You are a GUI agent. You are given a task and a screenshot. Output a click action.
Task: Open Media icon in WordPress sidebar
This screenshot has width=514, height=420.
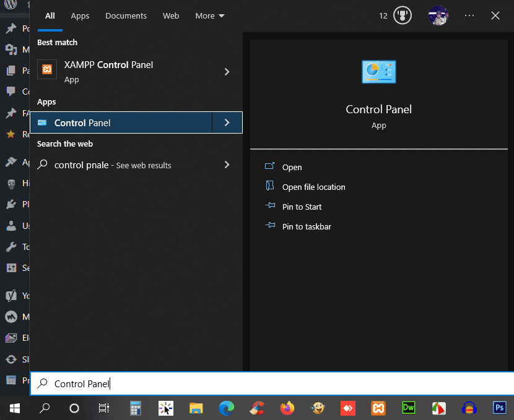[x=11, y=49]
